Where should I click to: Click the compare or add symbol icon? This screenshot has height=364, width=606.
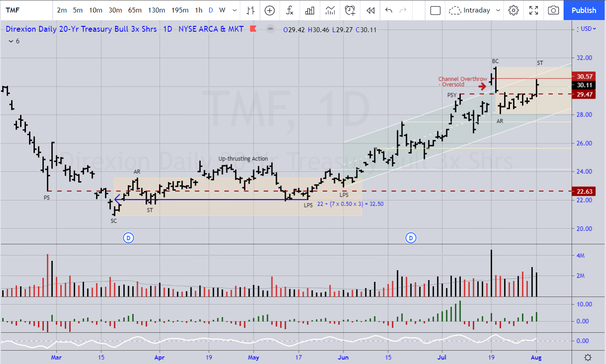coord(270,10)
